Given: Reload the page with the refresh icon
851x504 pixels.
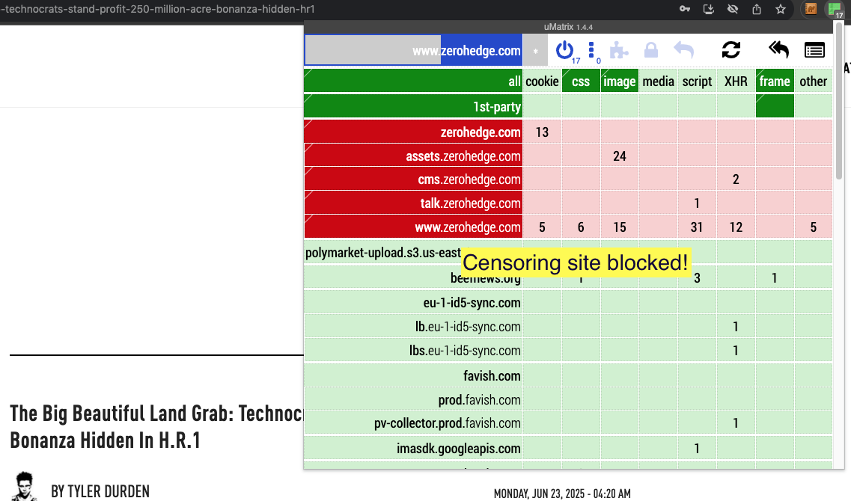Looking at the screenshot, I should [x=731, y=50].
